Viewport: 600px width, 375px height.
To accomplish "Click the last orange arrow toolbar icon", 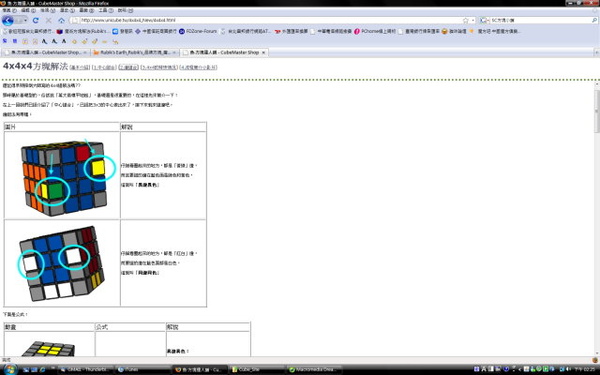I will pyautogui.click(x=115, y=41).
